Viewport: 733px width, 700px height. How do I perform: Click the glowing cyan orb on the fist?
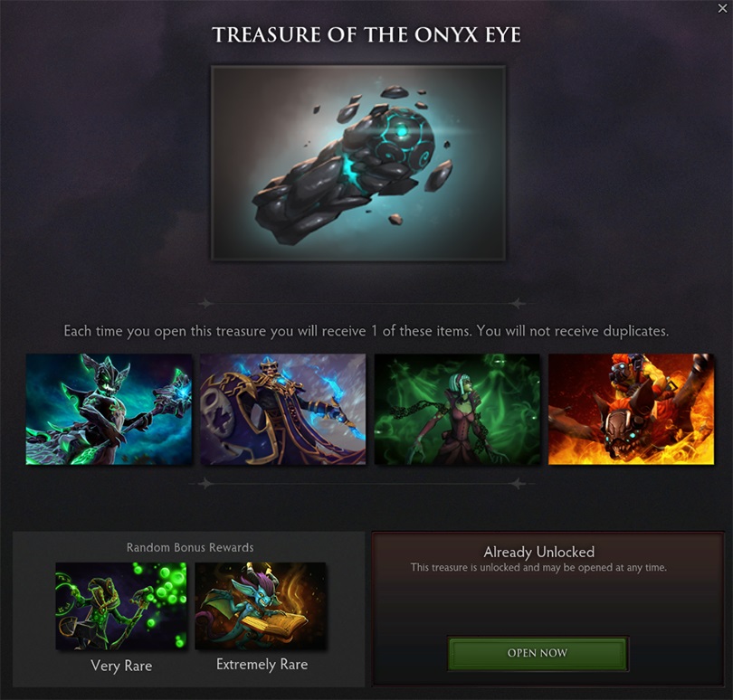click(401, 132)
